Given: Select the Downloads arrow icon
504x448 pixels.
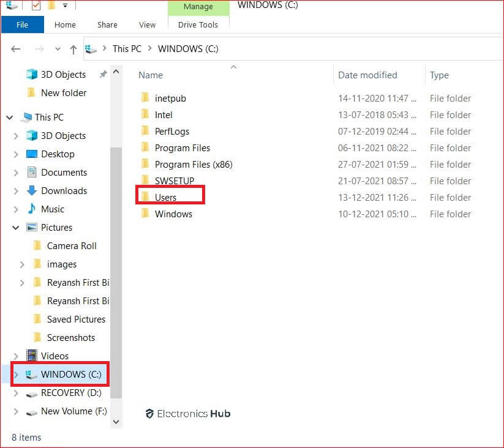Looking at the screenshot, I should pyautogui.click(x=31, y=190).
